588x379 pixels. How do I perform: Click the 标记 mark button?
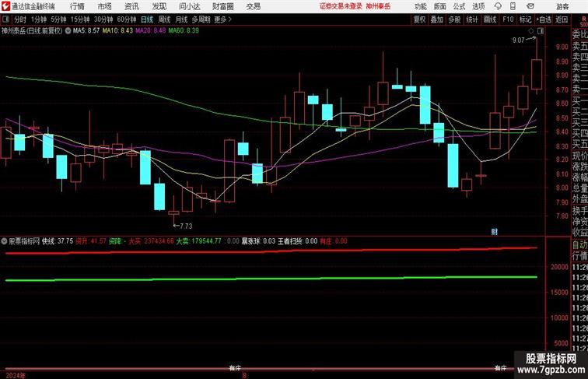[x=525, y=19]
